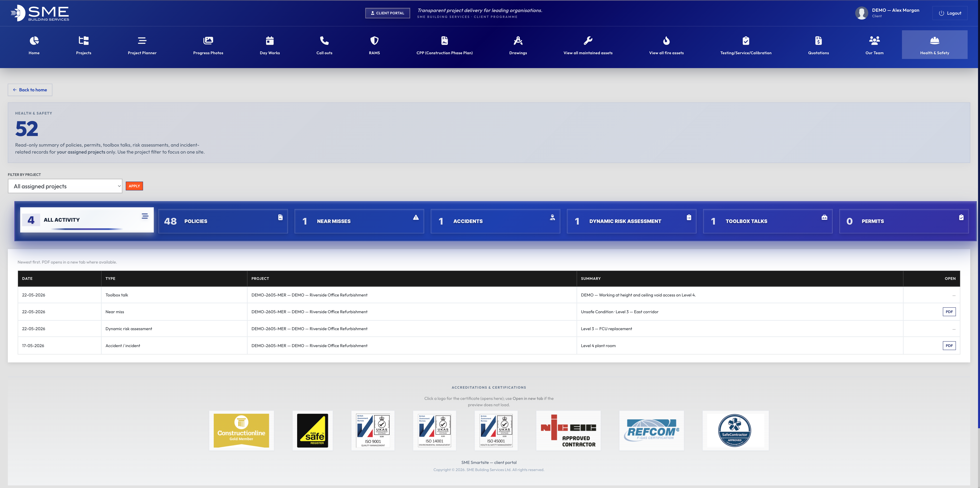Click the Client Portal badge

pyautogui.click(x=388, y=13)
